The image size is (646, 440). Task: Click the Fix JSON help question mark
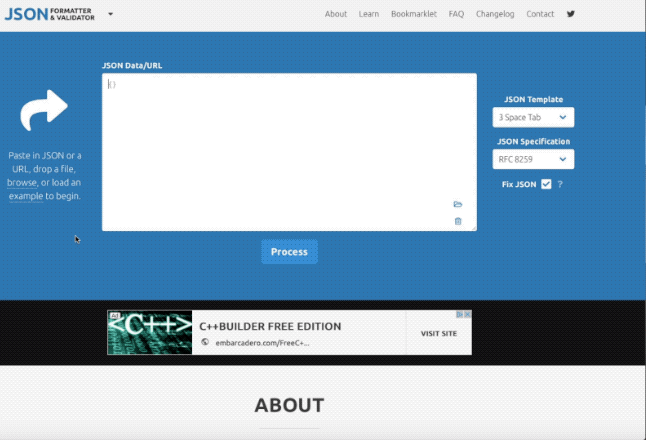point(560,184)
